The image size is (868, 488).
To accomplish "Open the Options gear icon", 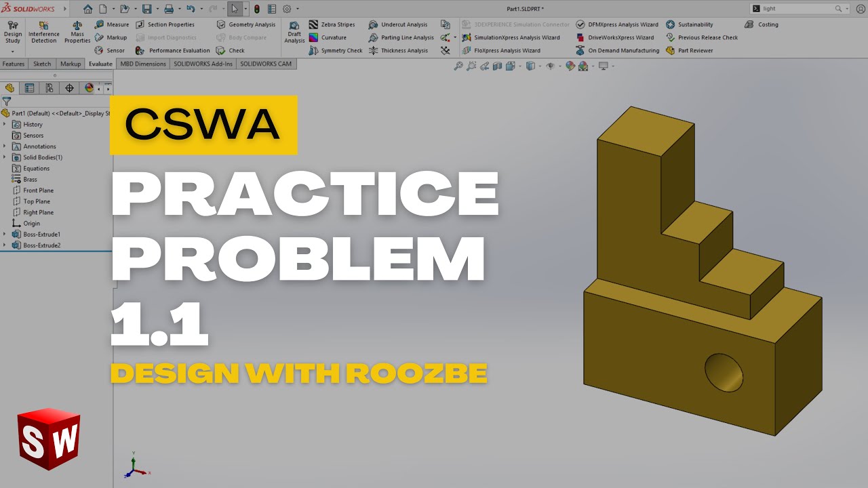I will 287,9.
